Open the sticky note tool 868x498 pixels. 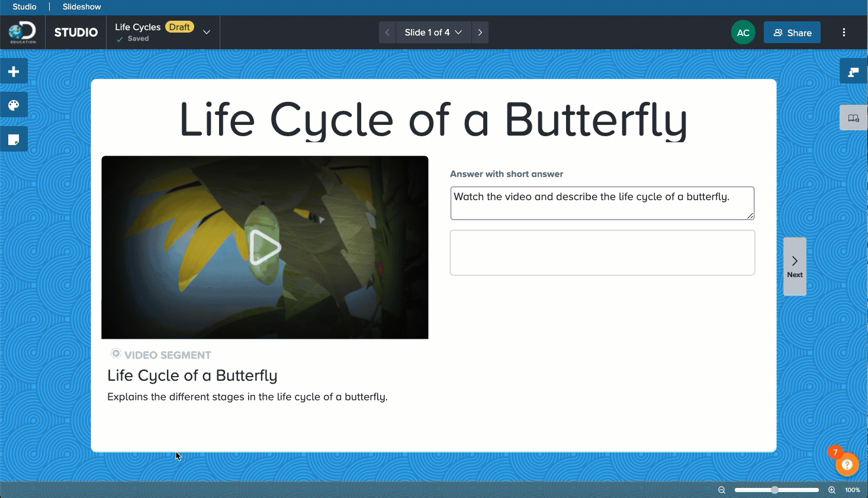(x=14, y=139)
